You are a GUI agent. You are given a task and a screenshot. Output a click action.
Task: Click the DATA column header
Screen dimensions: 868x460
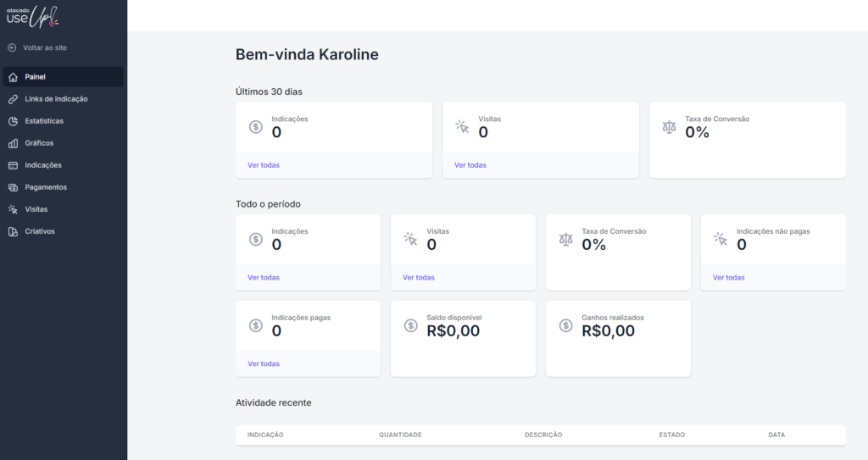[x=776, y=435]
